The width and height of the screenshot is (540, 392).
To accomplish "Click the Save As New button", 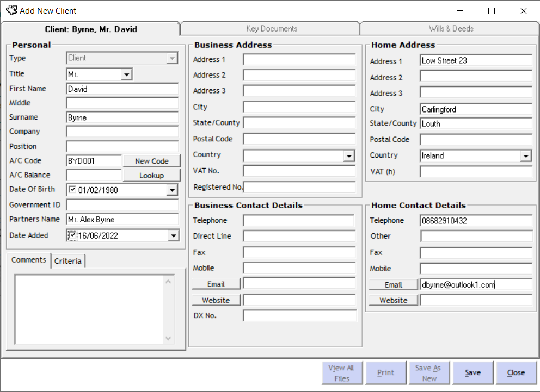I will point(429,373).
